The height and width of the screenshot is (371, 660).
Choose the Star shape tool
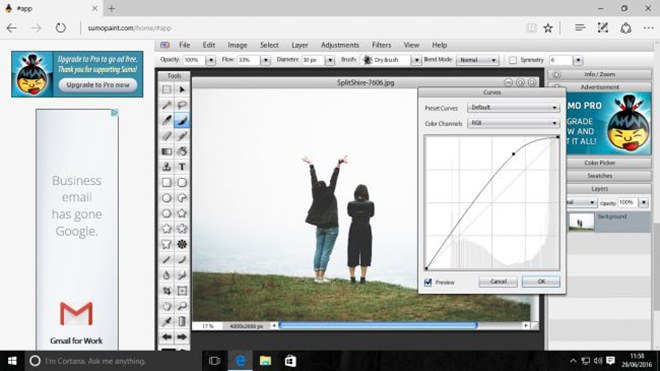tap(182, 214)
